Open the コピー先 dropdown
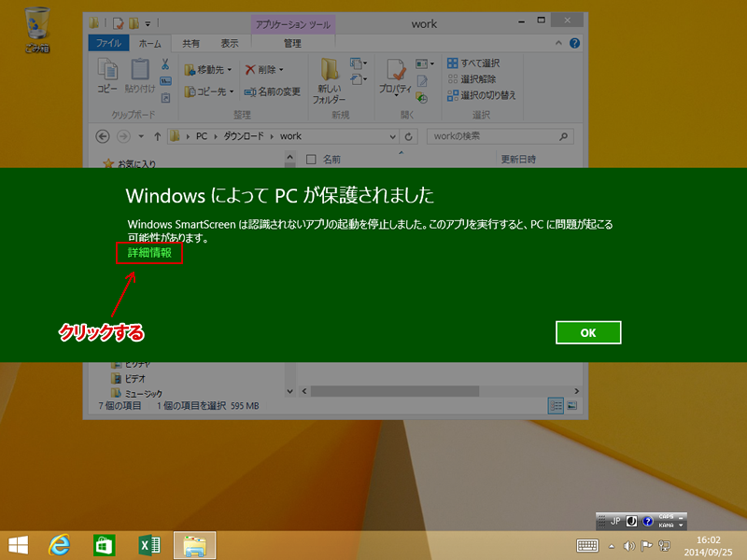 coord(209,91)
